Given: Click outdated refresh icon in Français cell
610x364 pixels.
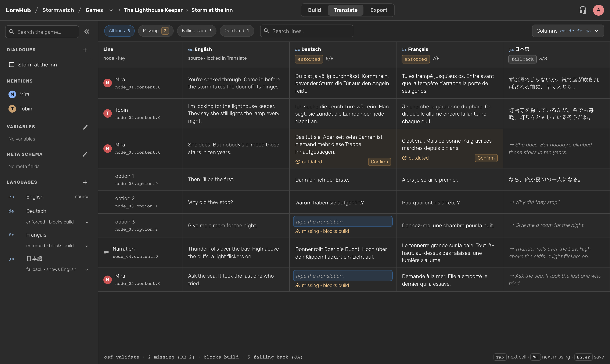Looking at the screenshot, I should coord(404,158).
